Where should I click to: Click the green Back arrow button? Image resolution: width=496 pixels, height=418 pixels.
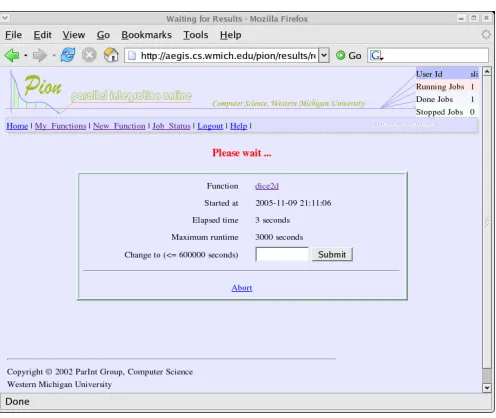pos(12,55)
